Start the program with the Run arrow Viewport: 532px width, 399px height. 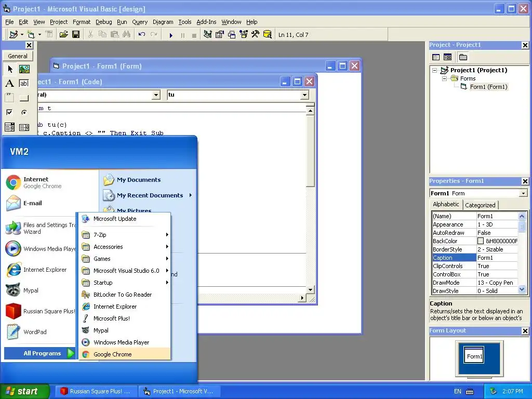tap(171, 35)
